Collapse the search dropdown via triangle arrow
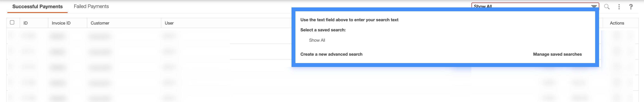 (594, 6)
